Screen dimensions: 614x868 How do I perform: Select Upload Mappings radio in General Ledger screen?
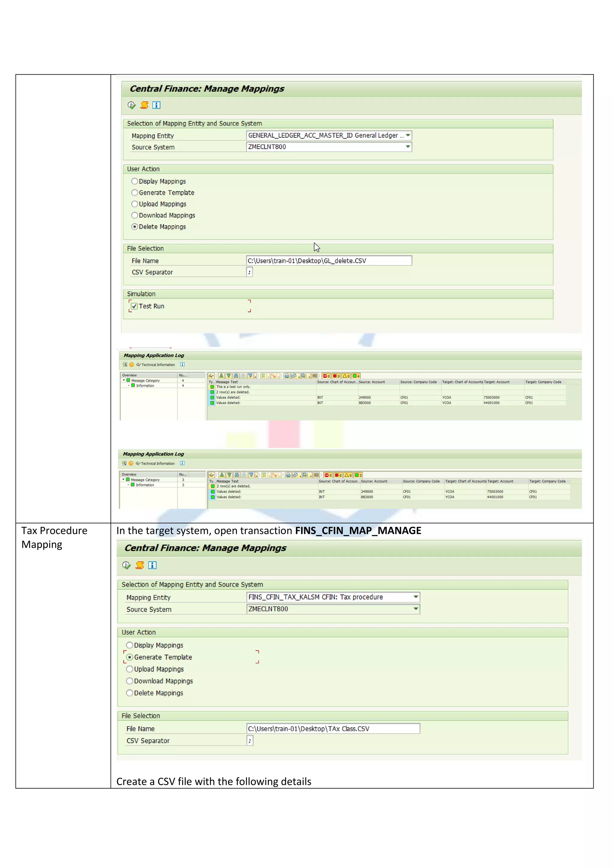[135, 204]
